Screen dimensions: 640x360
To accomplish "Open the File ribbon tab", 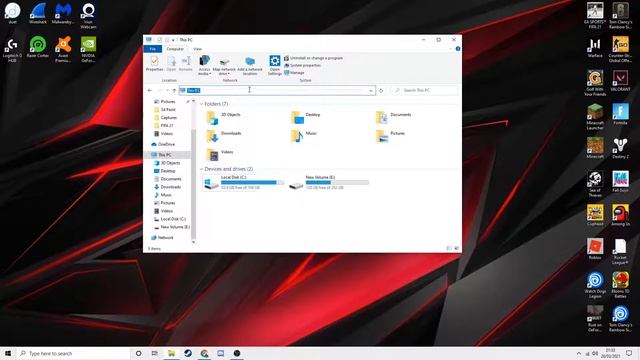I will click(153, 49).
